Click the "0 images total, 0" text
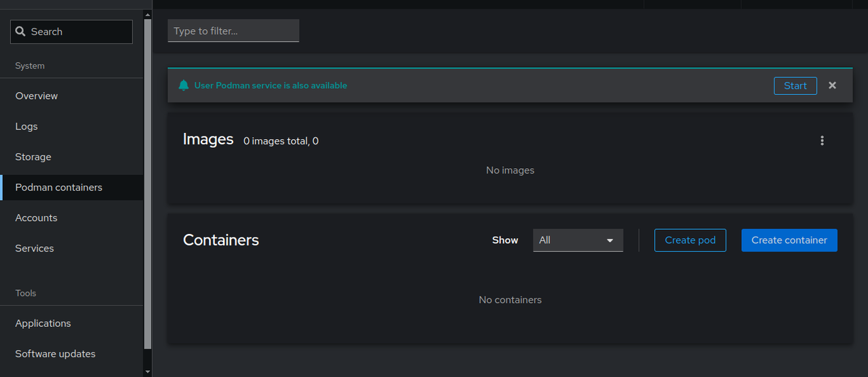This screenshot has height=377, width=868. 281,141
